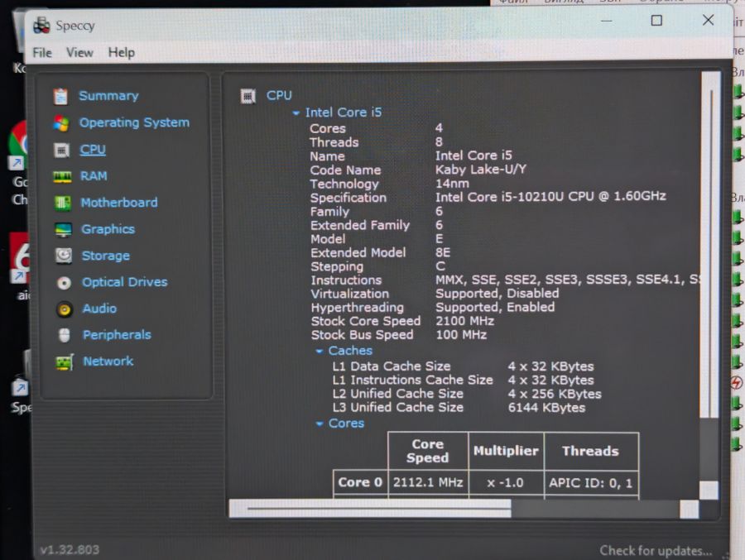This screenshot has width=745, height=560.
Task: Click the Graphics monitor icon
Action: 63,230
